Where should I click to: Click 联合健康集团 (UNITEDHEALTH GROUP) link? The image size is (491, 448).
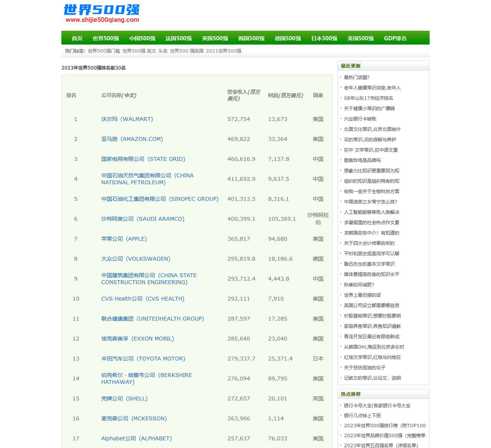pyautogui.click(x=153, y=319)
